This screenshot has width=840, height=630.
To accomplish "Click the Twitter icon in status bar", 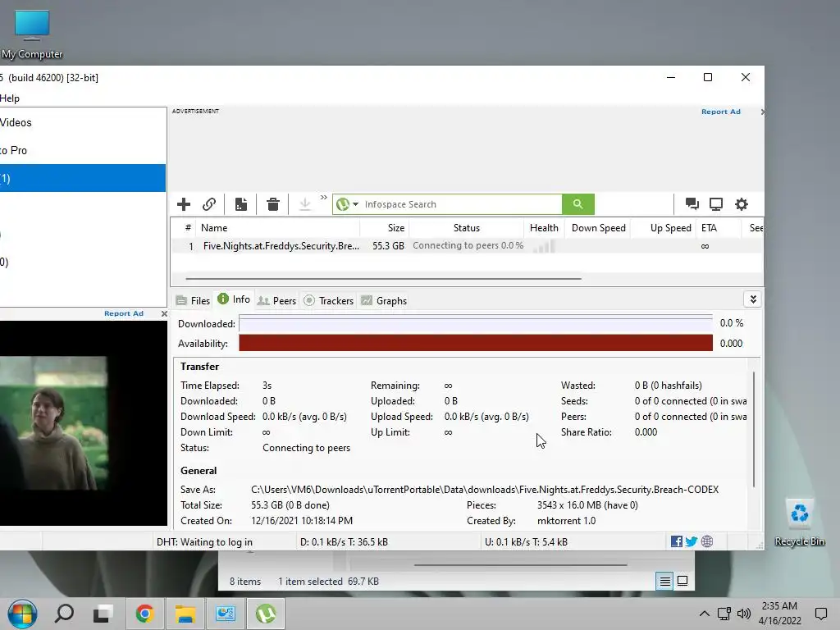I will [x=691, y=541].
